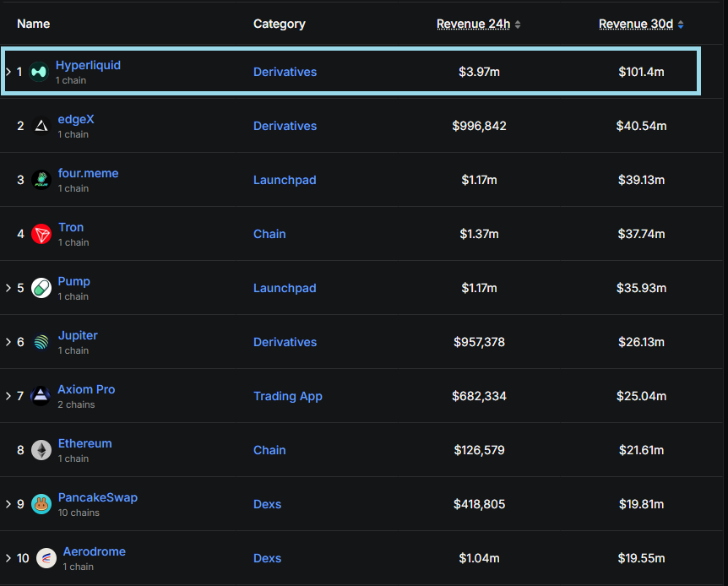Sort using the Revenue 24h arrows icon
This screenshot has width=728, height=586.
[518, 24]
